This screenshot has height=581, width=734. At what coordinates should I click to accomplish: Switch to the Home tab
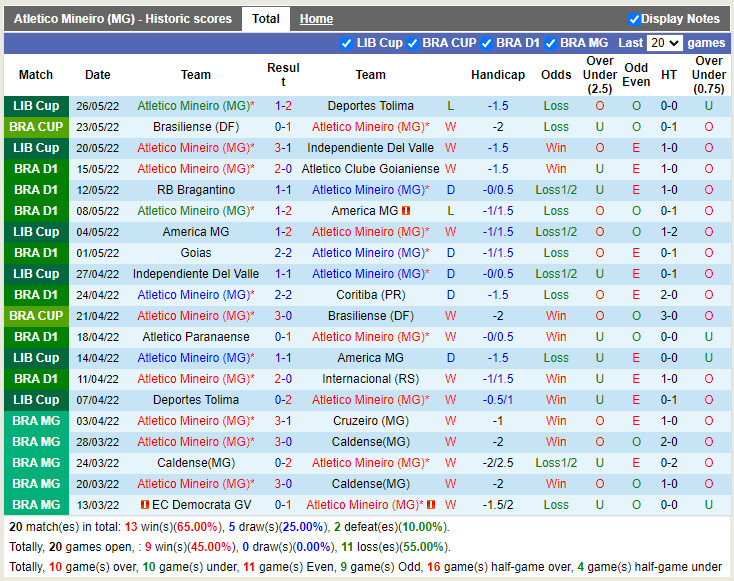coord(316,19)
